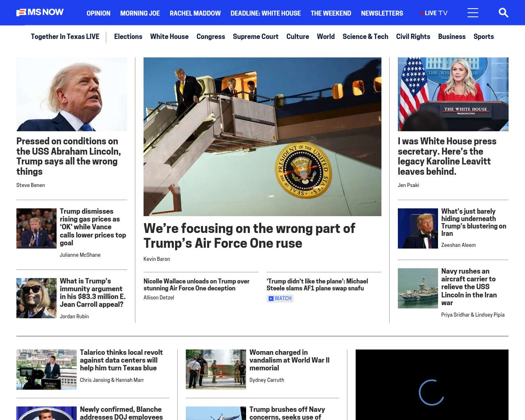Read Nicolle Wallace unloads on Trump article
Viewport: 525px width, 420px height.
click(x=196, y=285)
